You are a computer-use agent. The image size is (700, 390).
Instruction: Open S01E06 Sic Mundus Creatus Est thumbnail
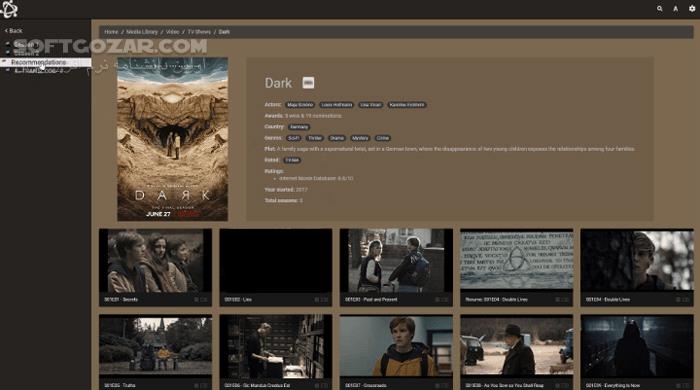(x=275, y=347)
